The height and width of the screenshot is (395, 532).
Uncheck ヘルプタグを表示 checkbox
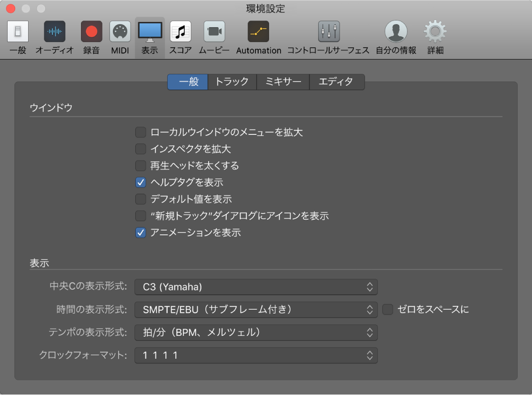[141, 182]
